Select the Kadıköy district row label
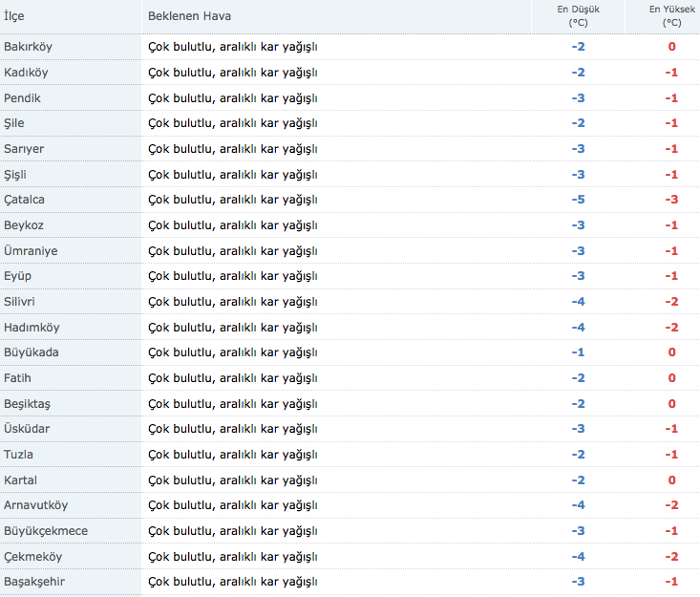Viewport: 700px width, 597px height. tap(26, 73)
